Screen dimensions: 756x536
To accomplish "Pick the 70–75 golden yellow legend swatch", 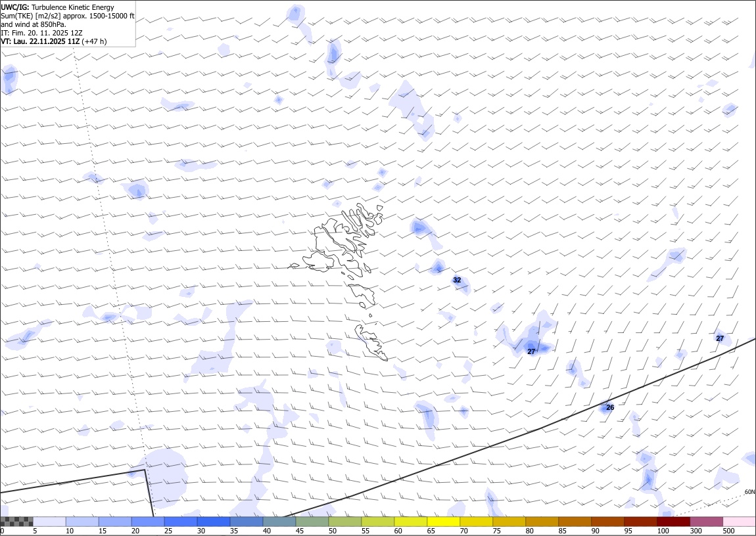I will (x=477, y=522).
